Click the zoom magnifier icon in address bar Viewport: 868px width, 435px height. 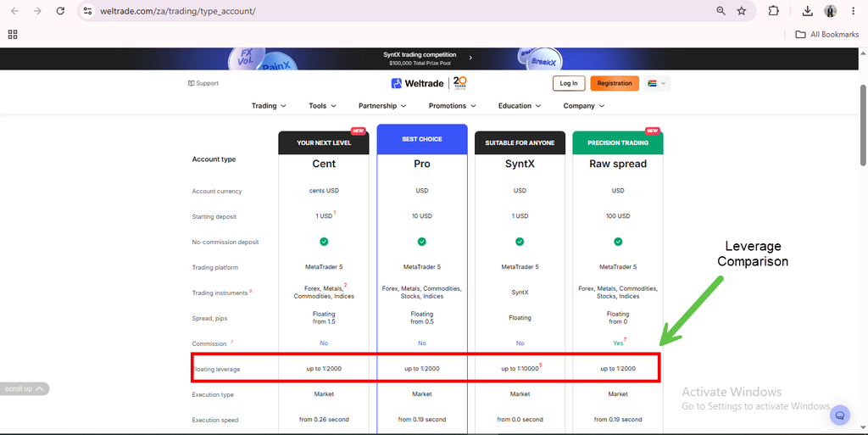(x=721, y=11)
